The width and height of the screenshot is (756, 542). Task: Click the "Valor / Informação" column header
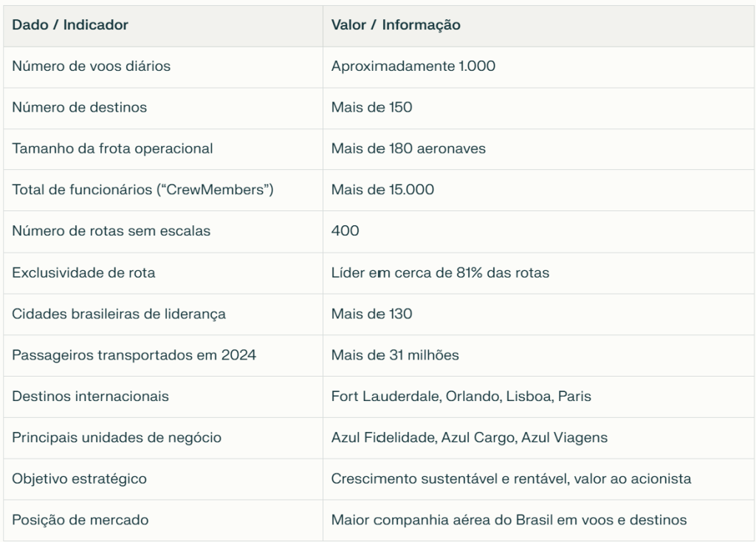click(x=396, y=25)
